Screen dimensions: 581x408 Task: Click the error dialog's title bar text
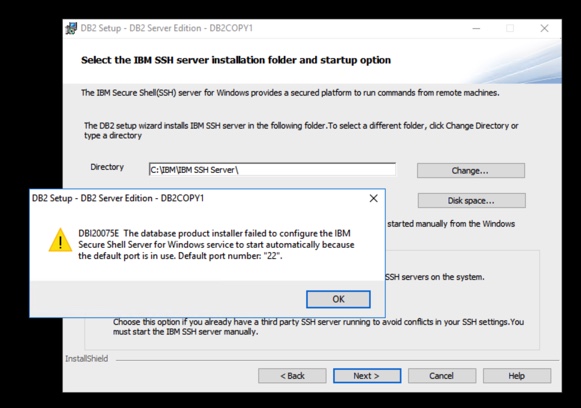[118, 198]
